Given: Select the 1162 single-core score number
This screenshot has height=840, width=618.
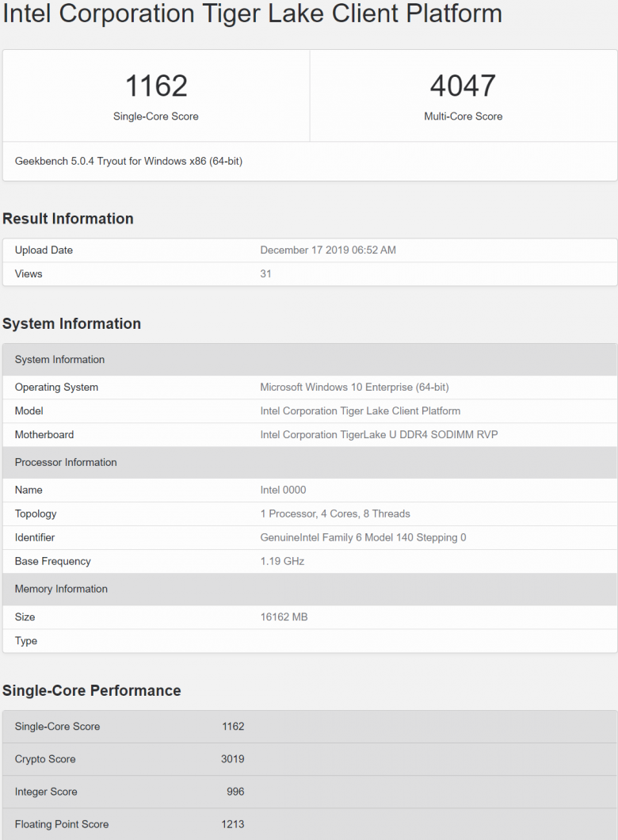Looking at the screenshot, I should point(156,86).
